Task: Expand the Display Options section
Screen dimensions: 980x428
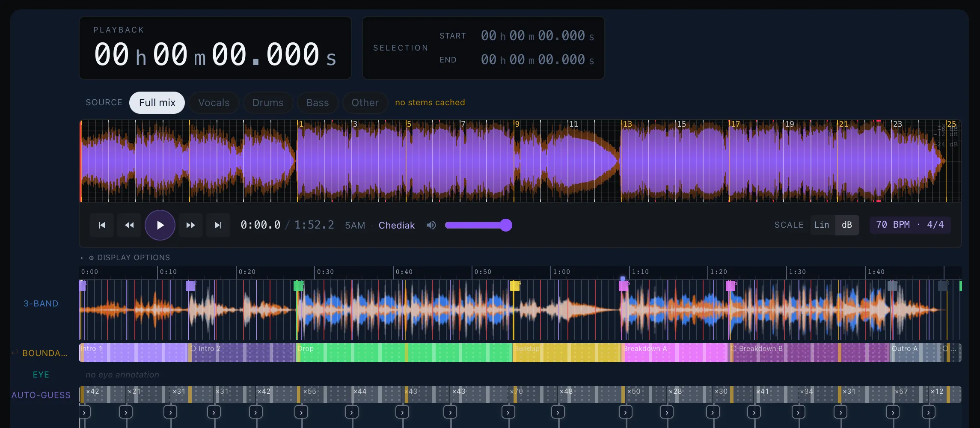Action: pyautogui.click(x=125, y=258)
